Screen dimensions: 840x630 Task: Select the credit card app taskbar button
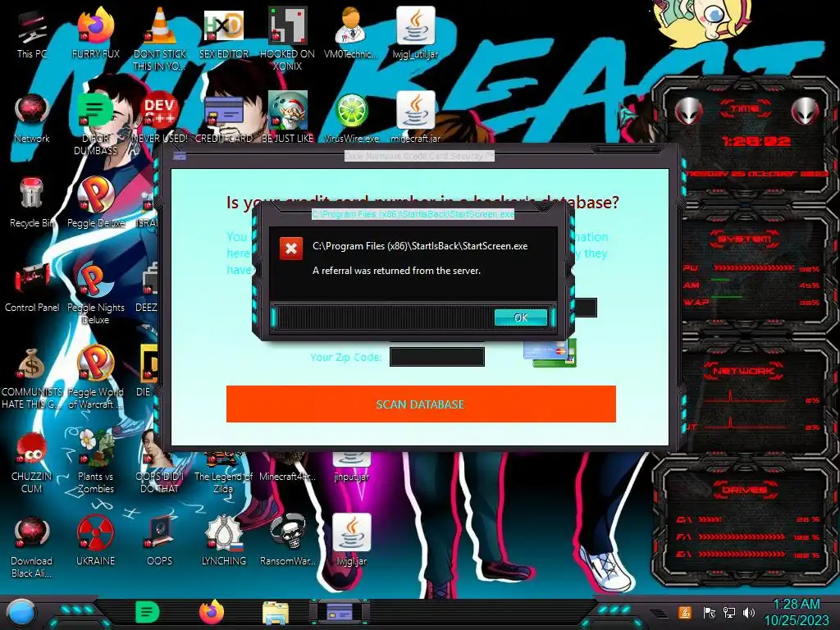339,612
